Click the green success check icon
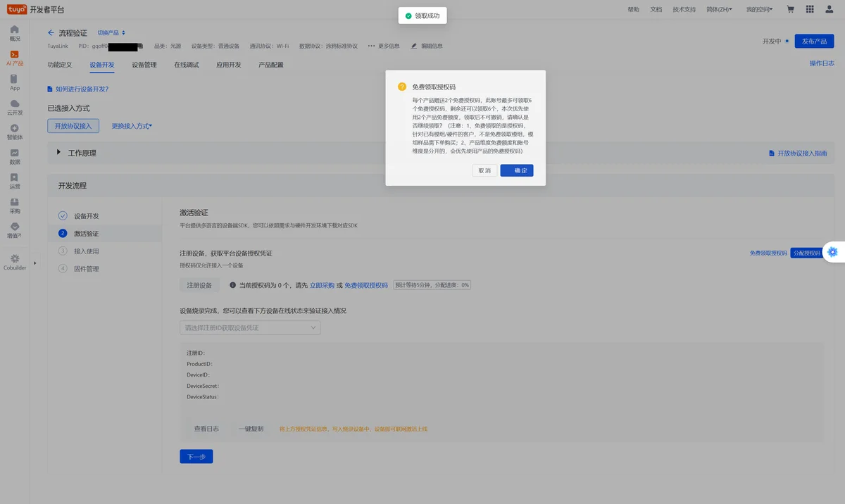This screenshot has height=504, width=845. (x=408, y=15)
